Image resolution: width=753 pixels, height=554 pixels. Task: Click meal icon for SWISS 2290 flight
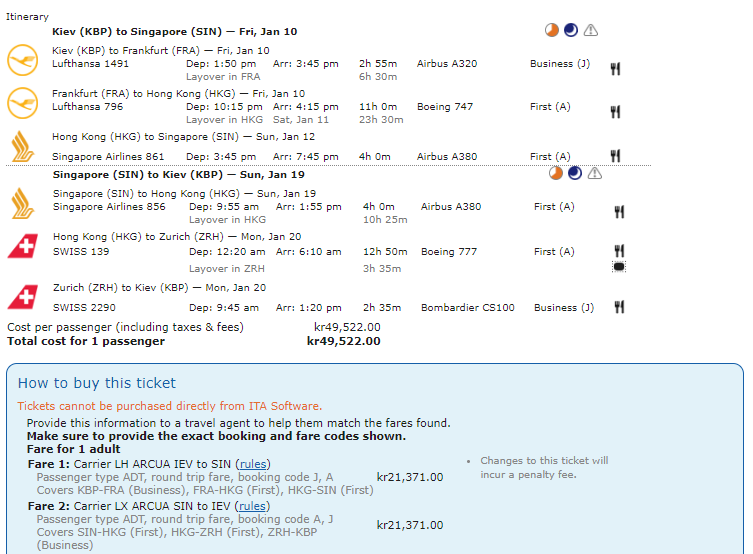(619, 307)
